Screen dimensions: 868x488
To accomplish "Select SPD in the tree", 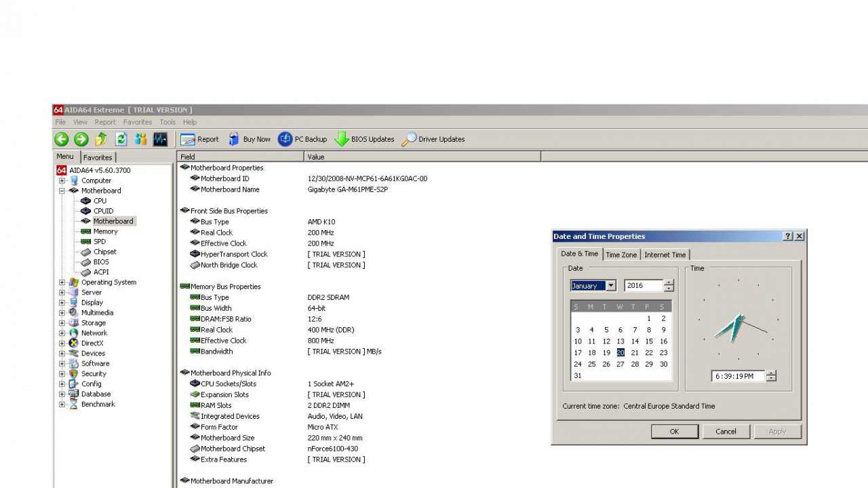I will (100, 242).
